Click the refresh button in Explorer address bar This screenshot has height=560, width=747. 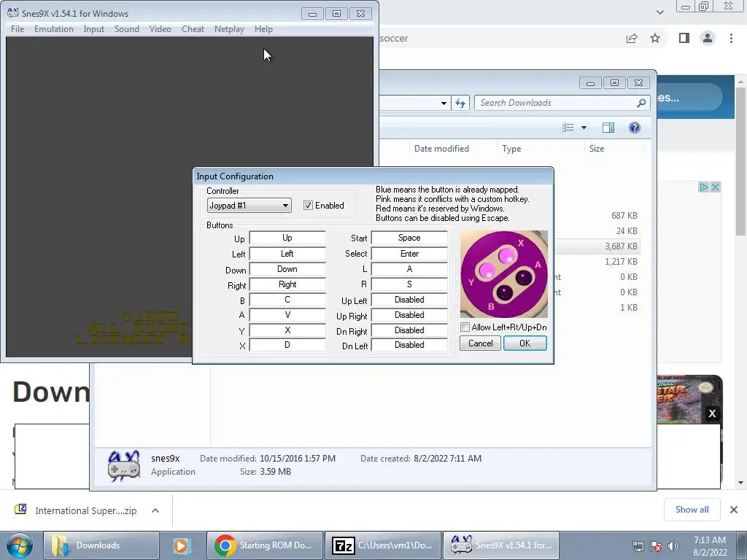tap(460, 103)
